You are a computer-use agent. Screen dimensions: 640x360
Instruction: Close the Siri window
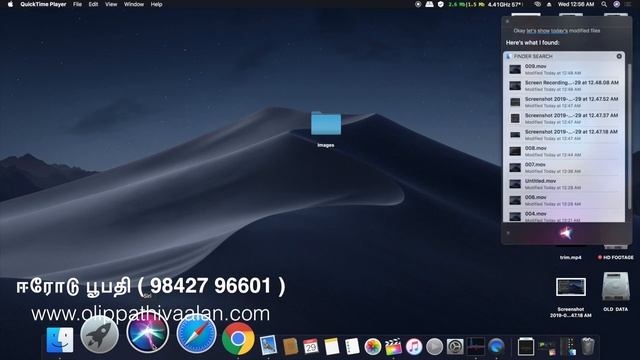pyautogui.click(x=507, y=22)
